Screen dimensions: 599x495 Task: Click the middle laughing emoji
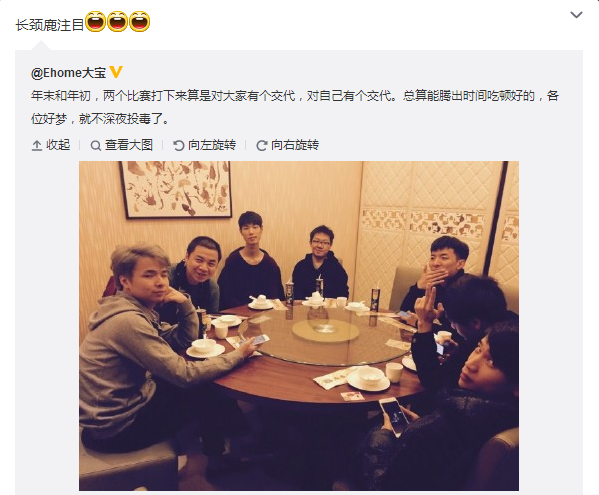click(x=117, y=21)
